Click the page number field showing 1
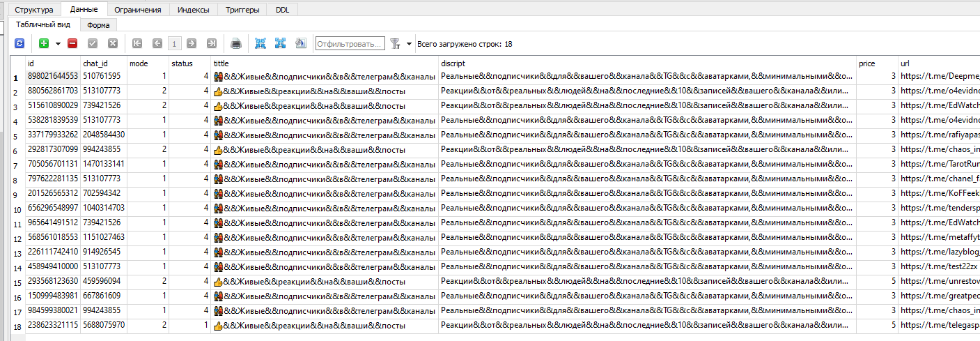 coord(174,43)
